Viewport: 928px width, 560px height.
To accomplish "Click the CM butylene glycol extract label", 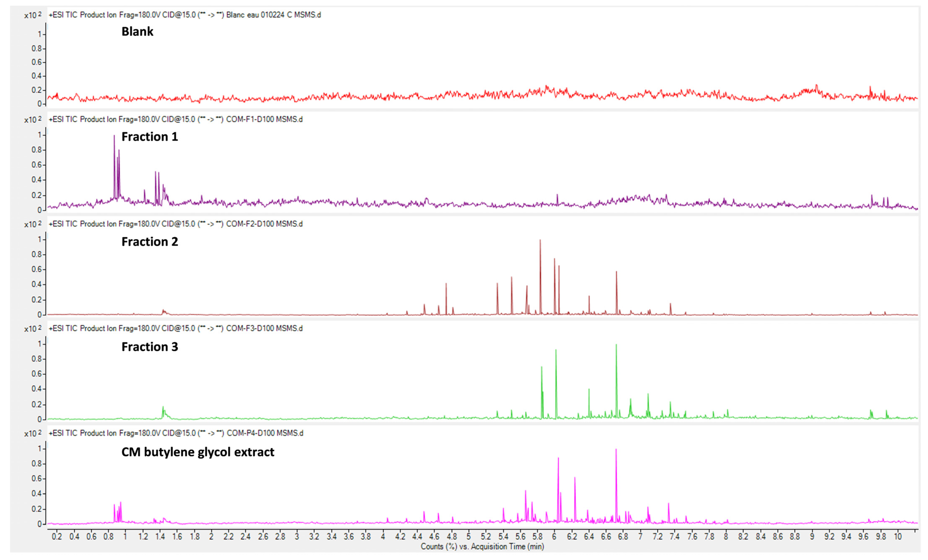I will 198,452.
